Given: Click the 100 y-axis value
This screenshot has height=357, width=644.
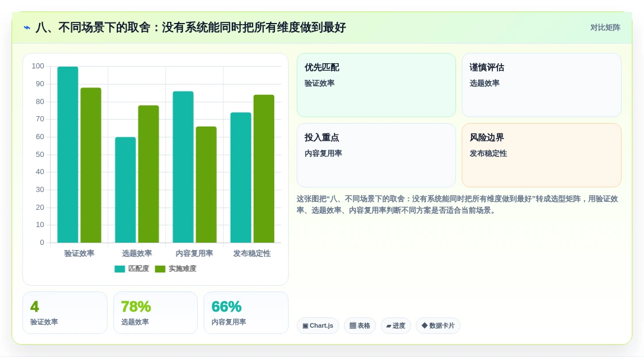Looking at the screenshot, I should [38, 66].
